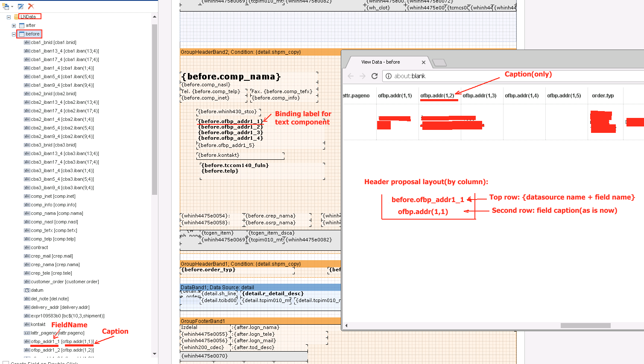The width and height of the screenshot is (644, 364).
Task: Close the 'View Data - before' tab
Action: coord(424,62)
